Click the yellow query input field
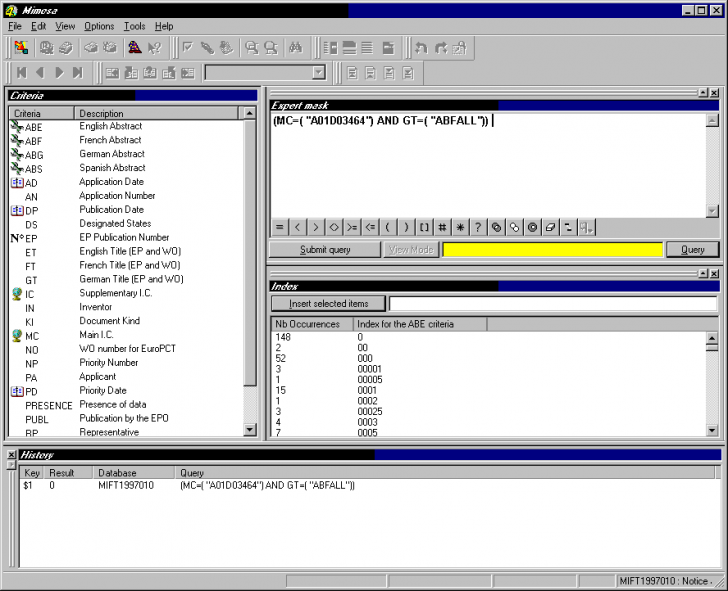Image resolution: width=728 pixels, height=591 pixels. 552,250
